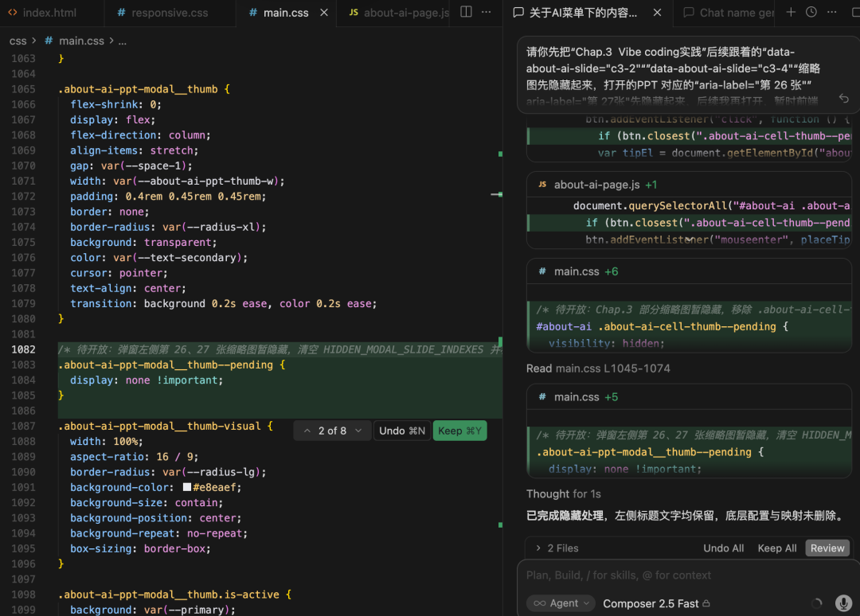This screenshot has width=860, height=616.
Task: Expand the about-ai-page.js diff chevron
Action: point(690,240)
